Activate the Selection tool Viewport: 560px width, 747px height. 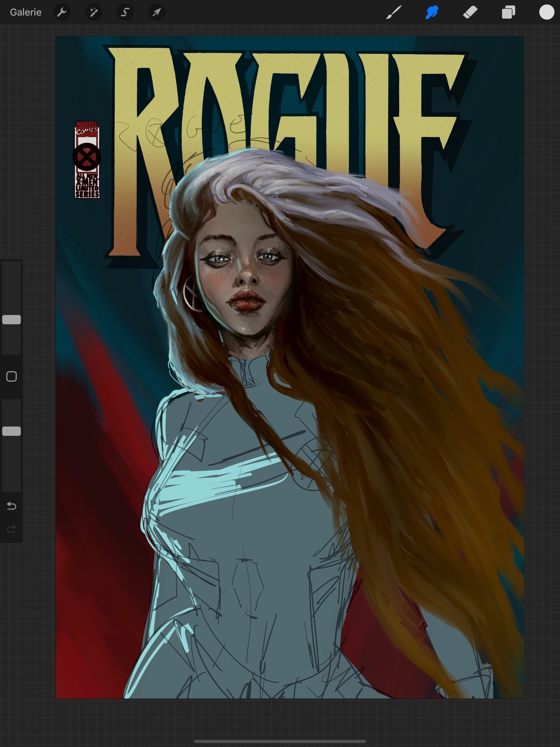coord(125,12)
